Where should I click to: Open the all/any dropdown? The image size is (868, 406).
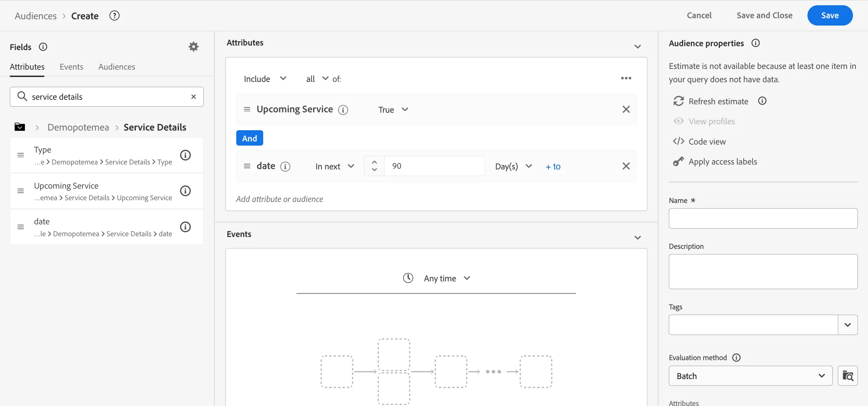pyautogui.click(x=317, y=79)
